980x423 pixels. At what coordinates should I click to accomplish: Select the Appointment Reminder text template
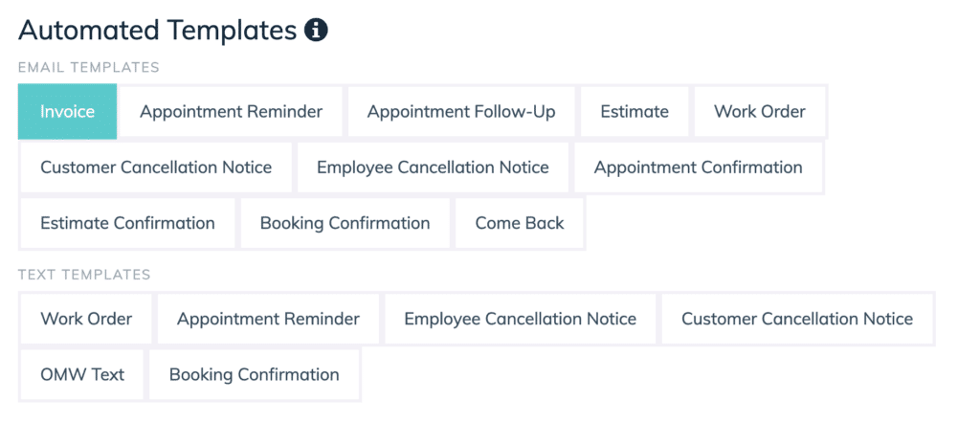268,319
